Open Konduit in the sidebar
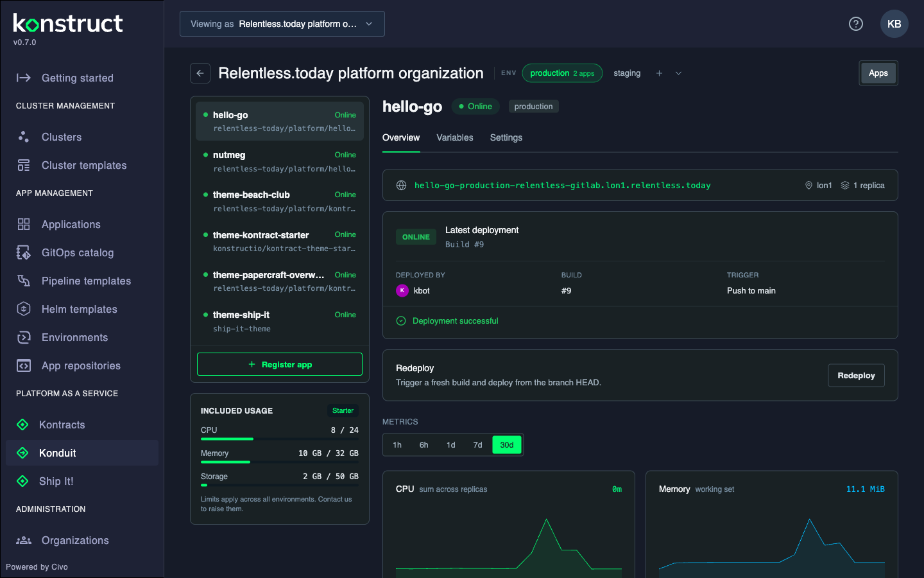924x578 pixels. (x=82, y=453)
